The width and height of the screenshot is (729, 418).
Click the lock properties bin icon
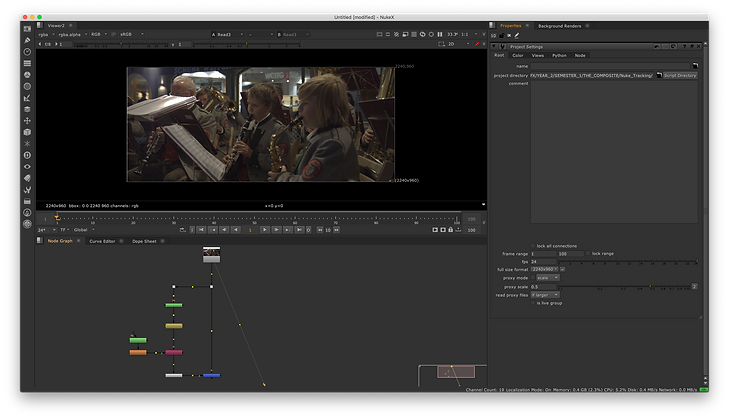point(502,35)
